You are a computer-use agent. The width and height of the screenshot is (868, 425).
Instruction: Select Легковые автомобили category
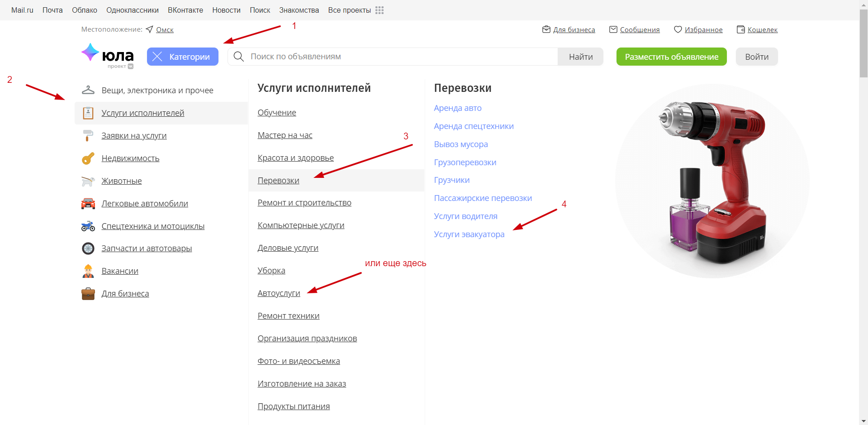tap(145, 204)
